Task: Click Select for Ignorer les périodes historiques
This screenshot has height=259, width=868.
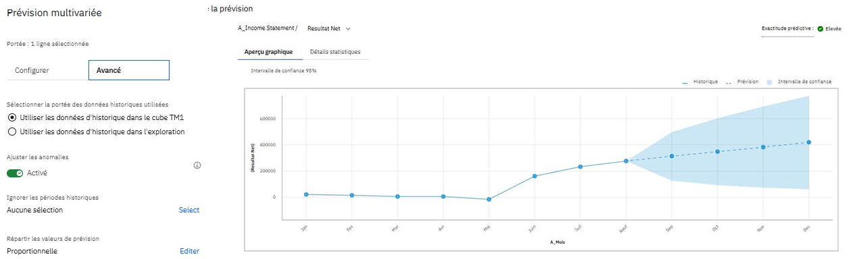Action: (x=189, y=210)
